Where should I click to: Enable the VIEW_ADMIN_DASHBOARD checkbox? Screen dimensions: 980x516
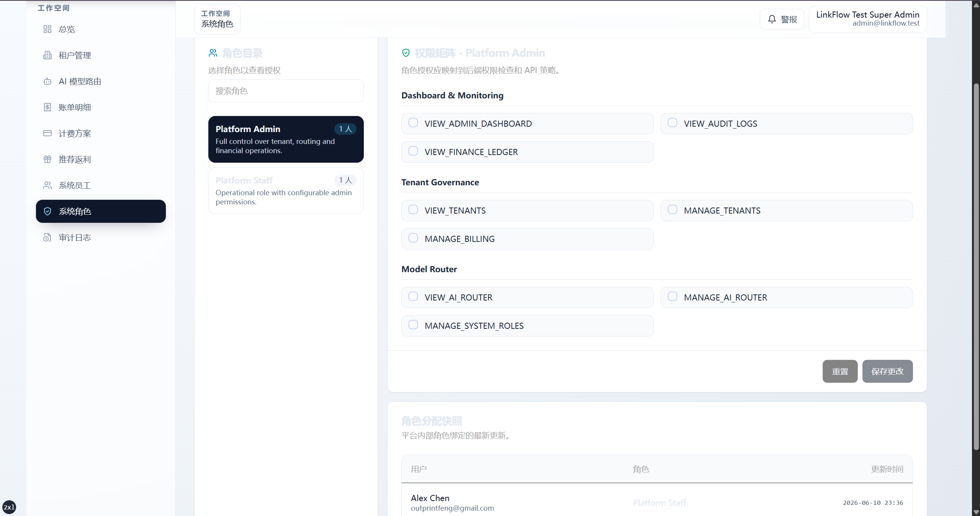[413, 123]
